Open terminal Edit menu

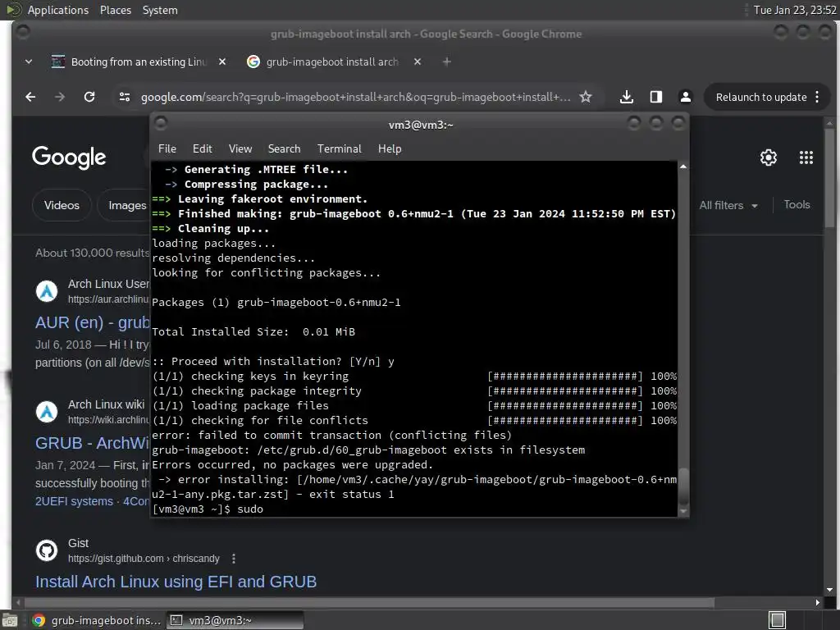tap(202, 149)
